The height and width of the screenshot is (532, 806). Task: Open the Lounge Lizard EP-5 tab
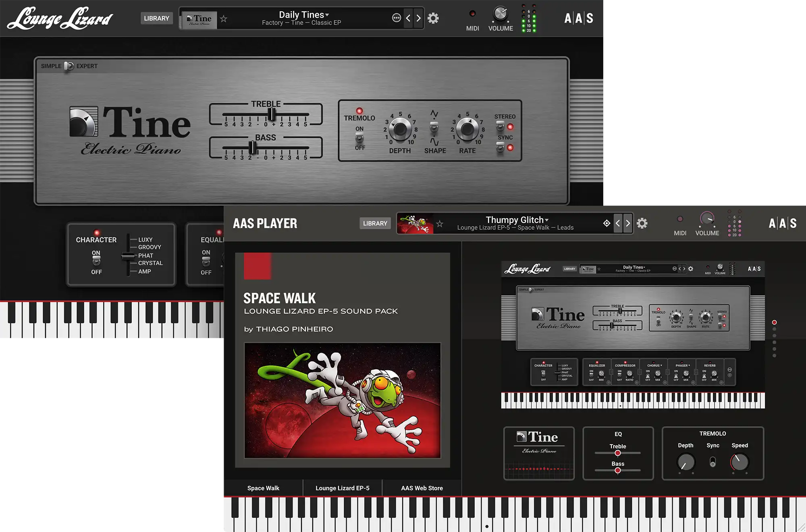tap(343, 488)
